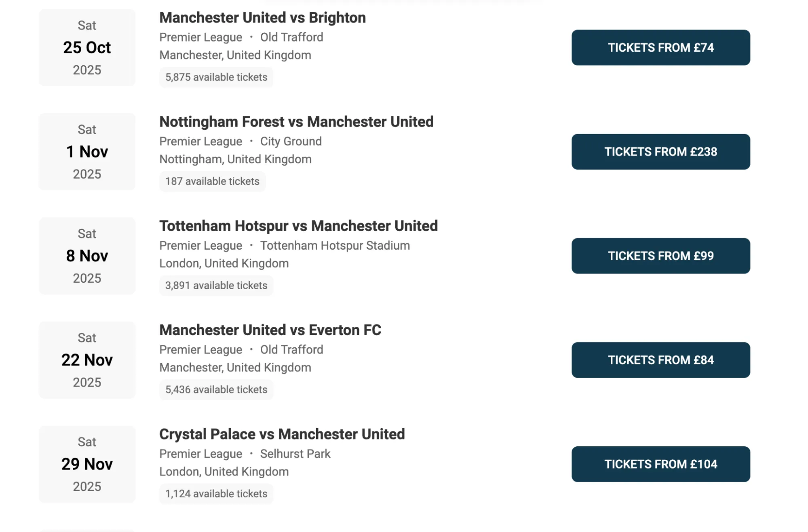Click the 187 available tickets label
This screenshot has width=808, height=532.
(x=212, y=181)
